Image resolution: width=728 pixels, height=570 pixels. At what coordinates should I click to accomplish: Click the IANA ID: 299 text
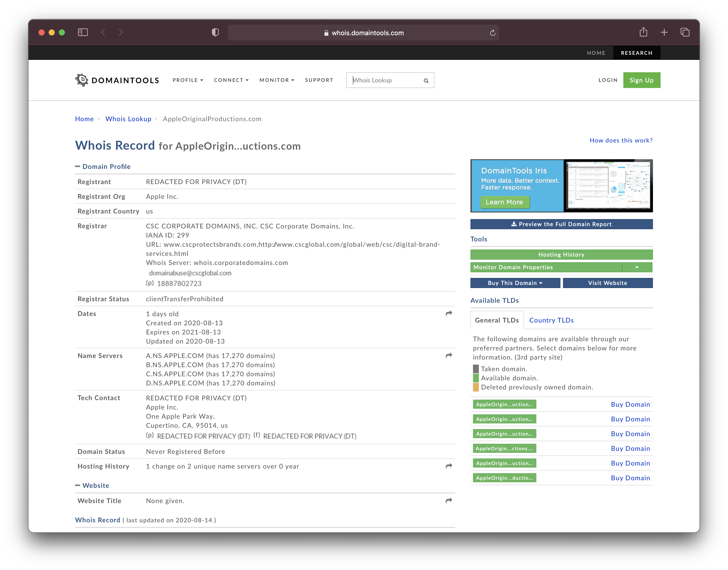(x=168, y=235)
